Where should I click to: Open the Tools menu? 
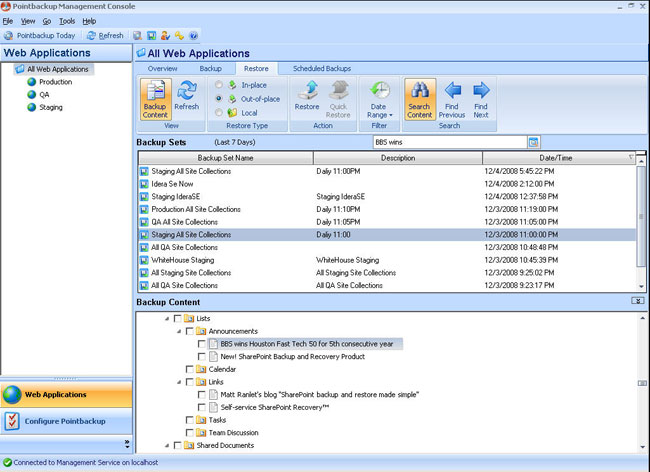[67, 21]
